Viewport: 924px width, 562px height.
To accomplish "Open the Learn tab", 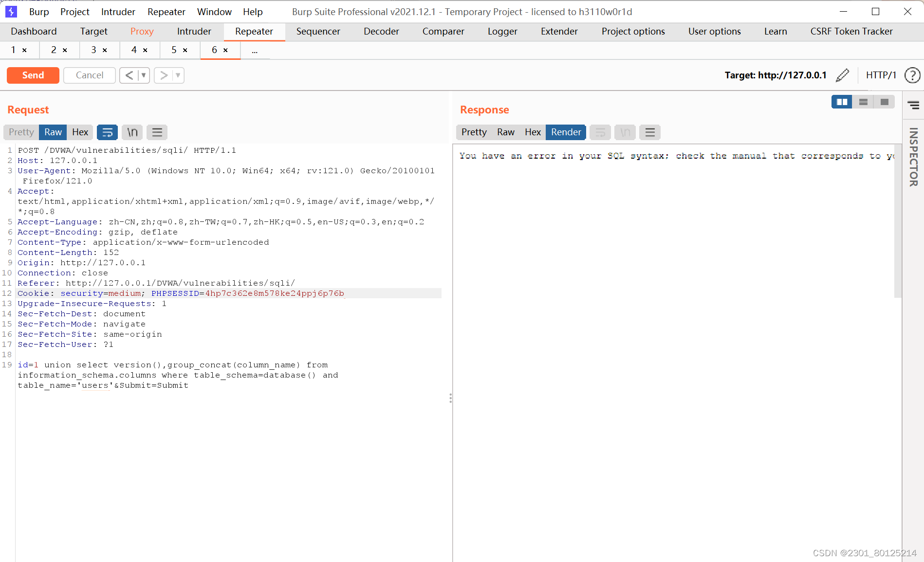I will click(775, 32).
